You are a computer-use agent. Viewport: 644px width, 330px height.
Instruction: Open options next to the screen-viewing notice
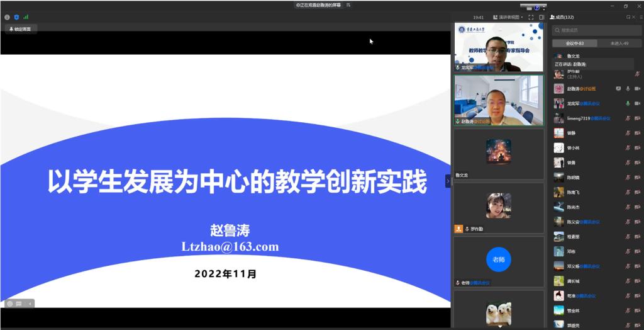[348, 4]
